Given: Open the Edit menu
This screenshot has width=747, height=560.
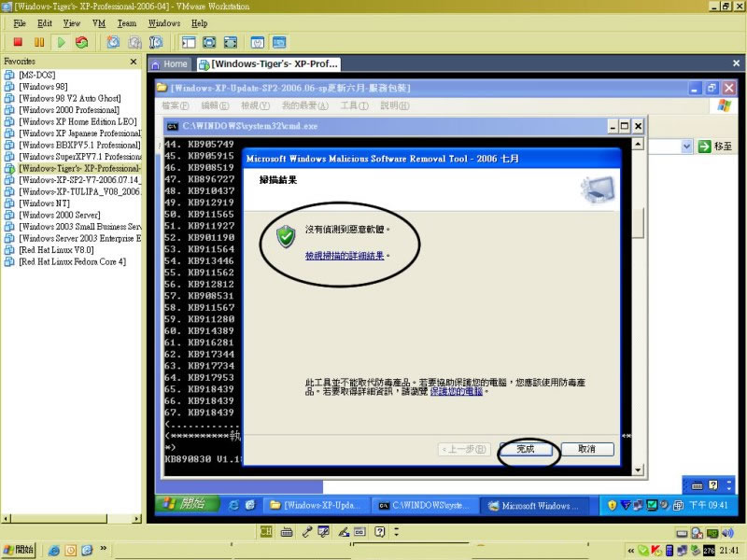Looking at the screenshot, I should (x=44, y=23).
